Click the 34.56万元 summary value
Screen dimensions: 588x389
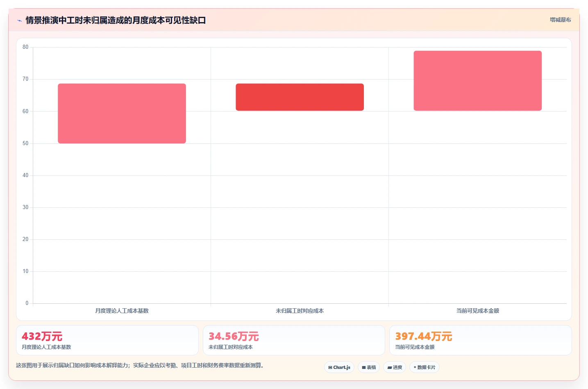coord(234,337)
